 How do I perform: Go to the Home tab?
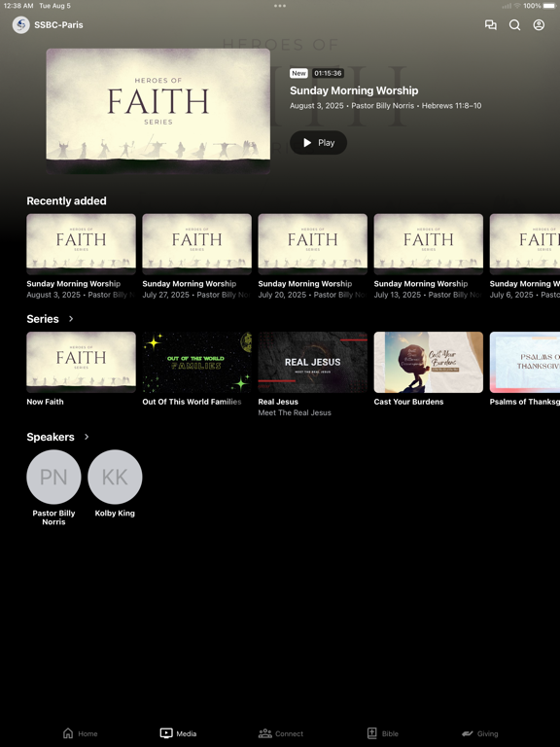coord(80,733)
